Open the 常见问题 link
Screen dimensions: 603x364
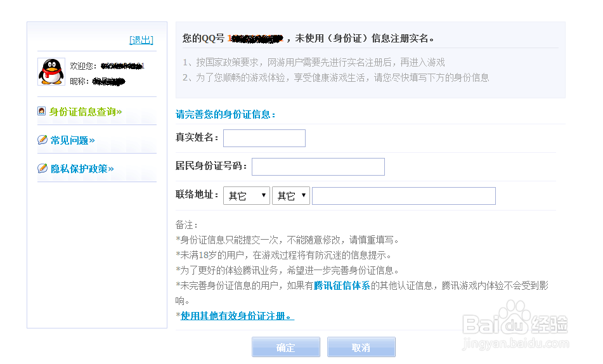point(73,140)
